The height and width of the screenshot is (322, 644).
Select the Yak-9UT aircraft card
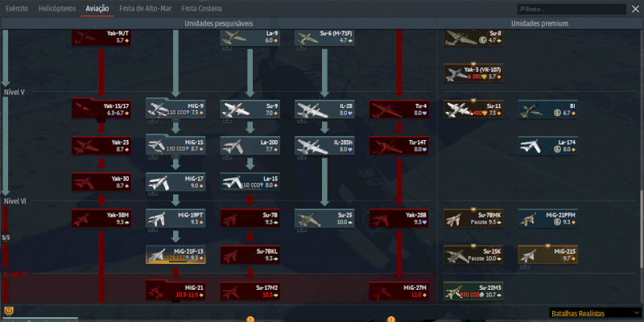click(x=101, y=37)
